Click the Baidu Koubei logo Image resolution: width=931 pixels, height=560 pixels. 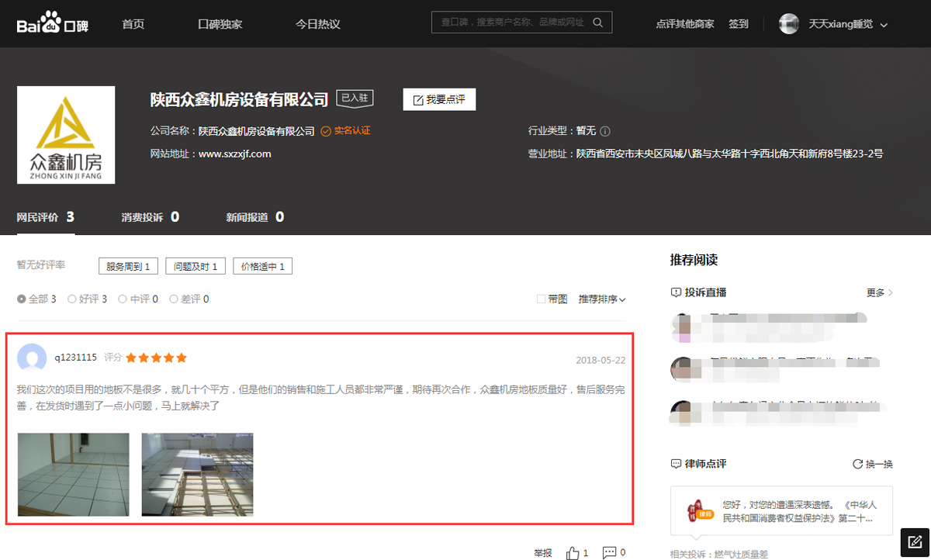point(53,24)
